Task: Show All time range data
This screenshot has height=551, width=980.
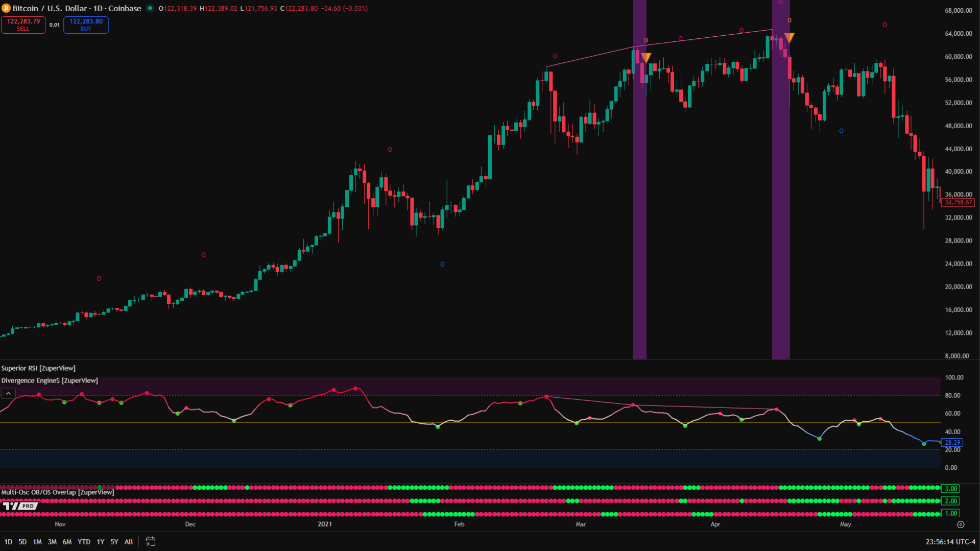Action: pos(129,542)
